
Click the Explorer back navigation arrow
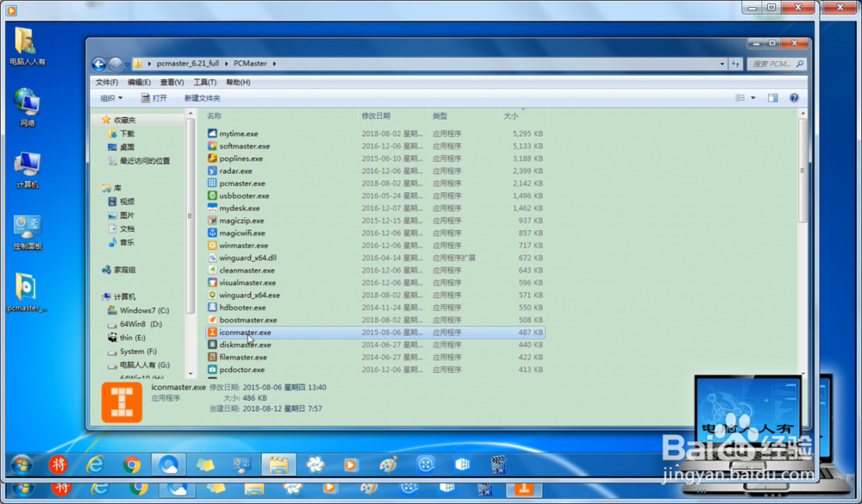99,65
